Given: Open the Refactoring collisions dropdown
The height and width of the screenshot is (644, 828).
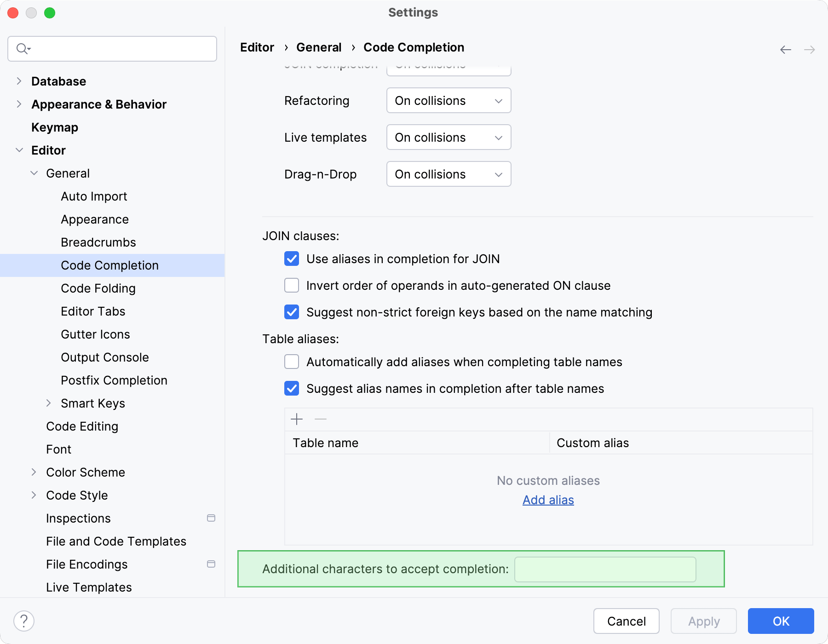Looking at the screenshot, I should tap(448, 100).
